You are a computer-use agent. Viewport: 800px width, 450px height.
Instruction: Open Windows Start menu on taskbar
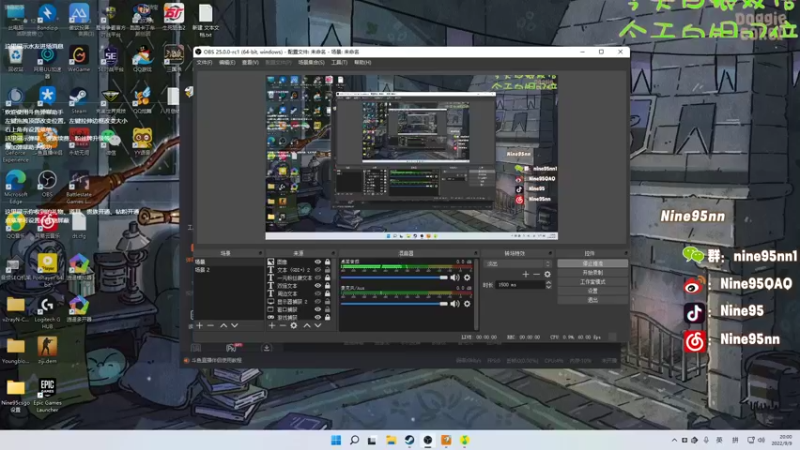click(336, 440)
